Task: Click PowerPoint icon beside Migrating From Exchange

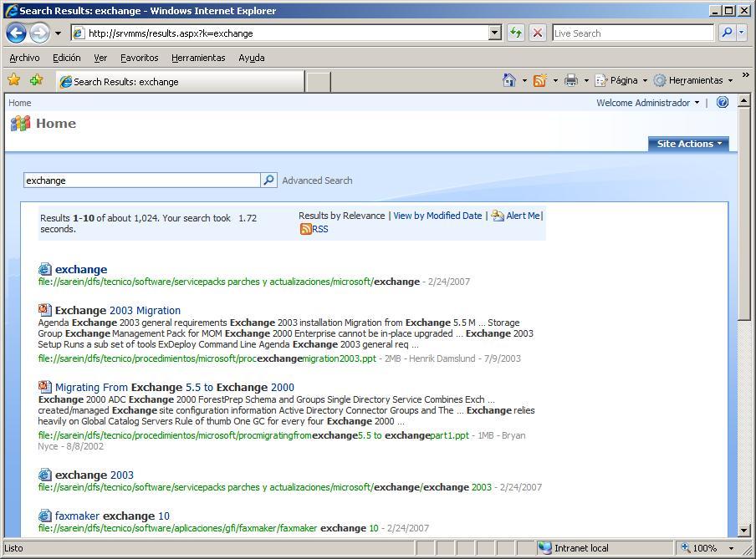Action: pos(45,387)
